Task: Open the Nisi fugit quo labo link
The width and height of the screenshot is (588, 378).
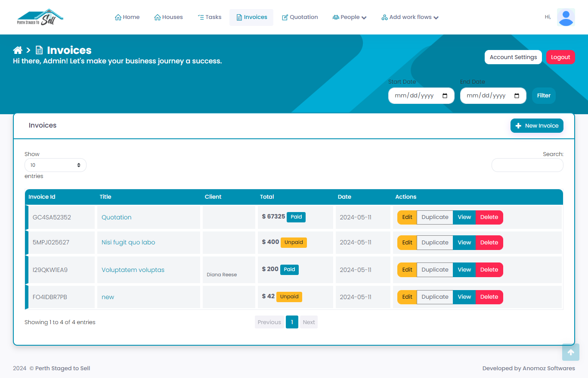Action: (x=128, y=242)
